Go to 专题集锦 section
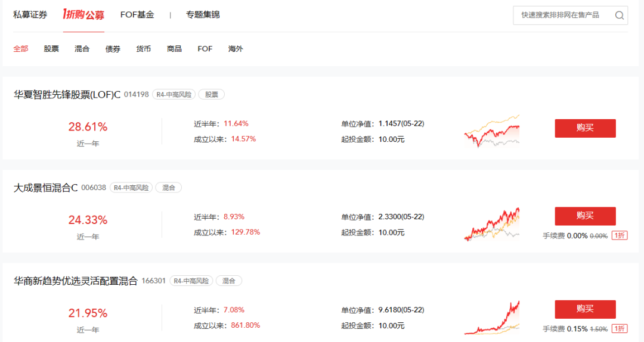The image size is (644, 342). click(203, 15)
